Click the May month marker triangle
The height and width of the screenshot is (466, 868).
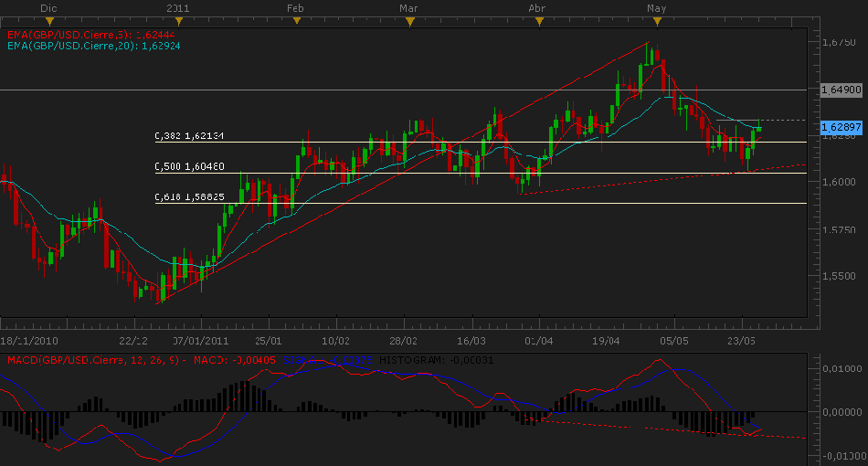[656, 20]
